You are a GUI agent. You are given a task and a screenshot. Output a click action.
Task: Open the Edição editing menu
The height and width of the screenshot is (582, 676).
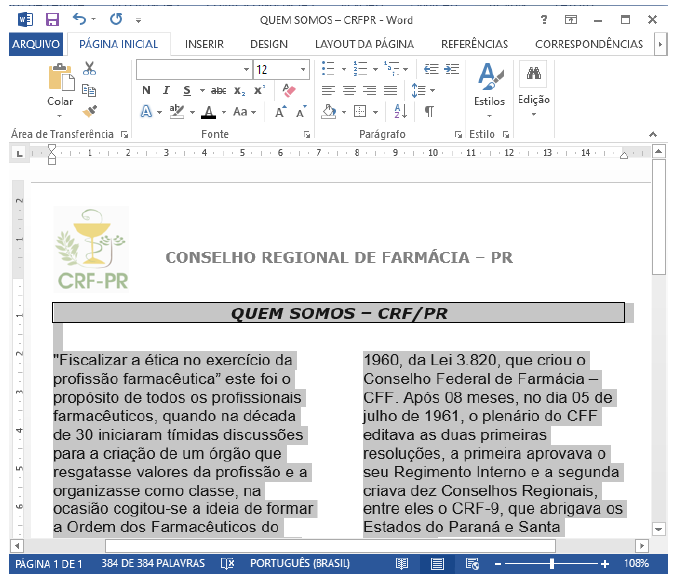pyautogui.click(x=534, y=90)
